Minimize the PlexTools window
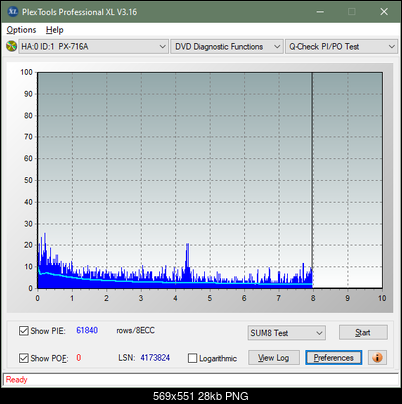The image size is (402, 404). 320,12
